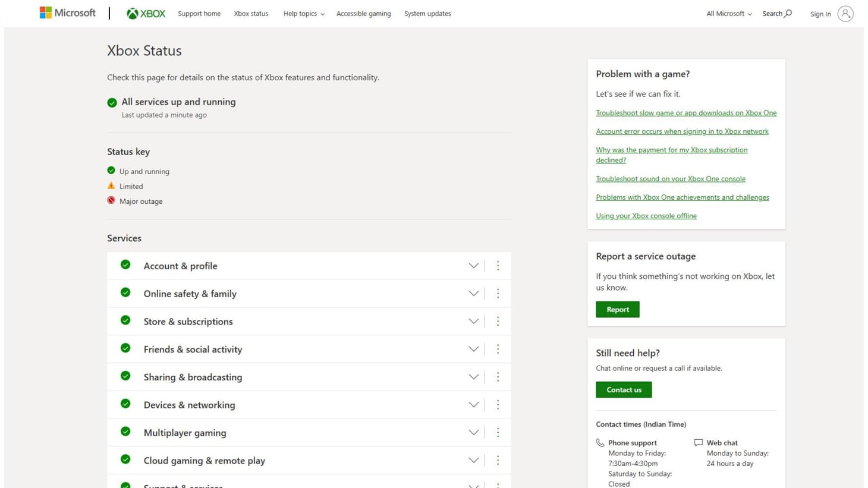Click the Report outage button
The height and width of the screenshot is (488, 868).
tap(617, 309)
